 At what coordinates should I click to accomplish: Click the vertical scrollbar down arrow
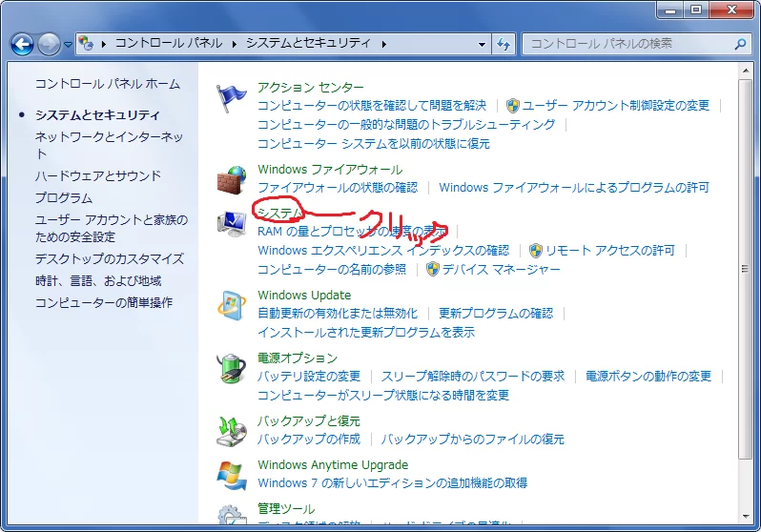click(746, 517)
